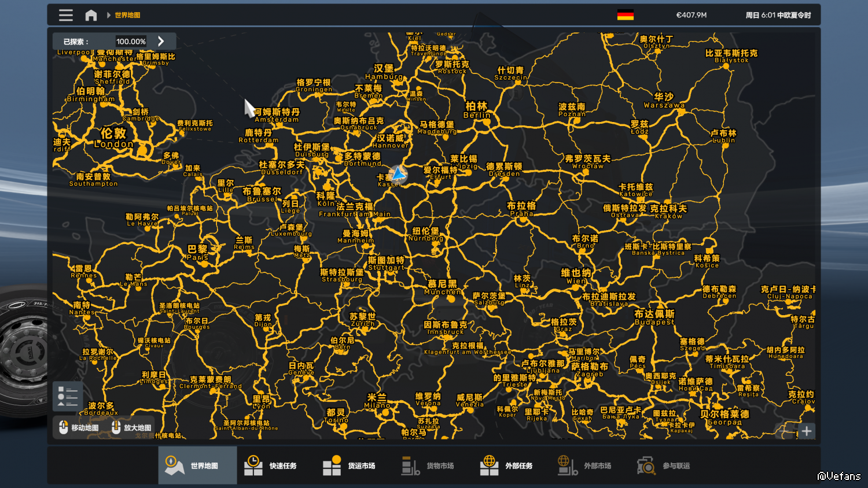Image resolution: width=868 pixels, height=488 pixels.
Task: Zoom in with the plus button
Action: tap(807, 431)
